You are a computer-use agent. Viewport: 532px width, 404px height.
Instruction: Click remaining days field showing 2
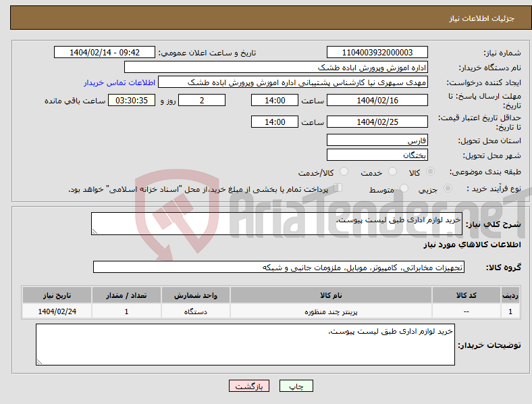click(202, 100)
